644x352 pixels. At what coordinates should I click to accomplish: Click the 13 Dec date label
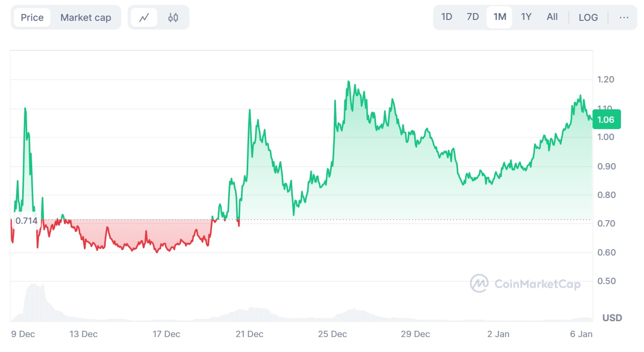83,334
